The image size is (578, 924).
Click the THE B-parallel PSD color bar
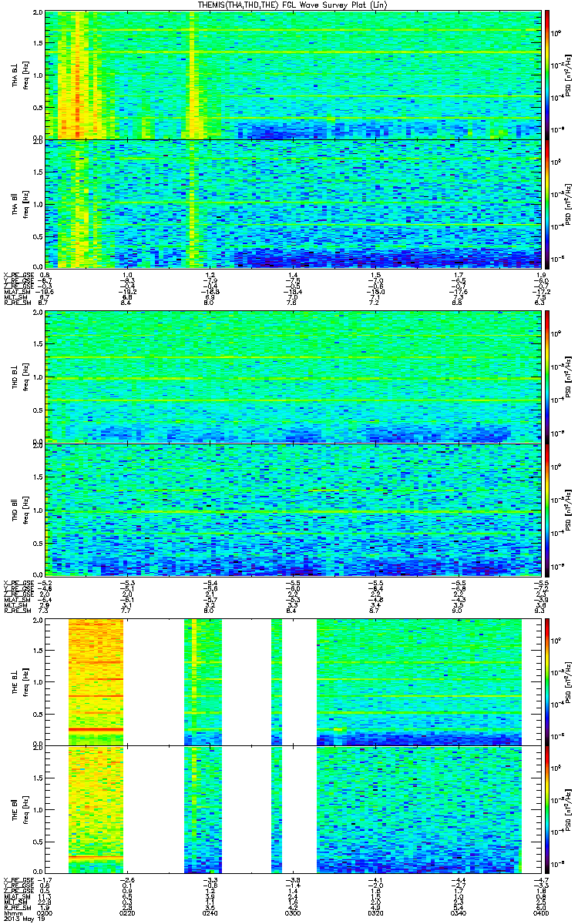(548, 809)
